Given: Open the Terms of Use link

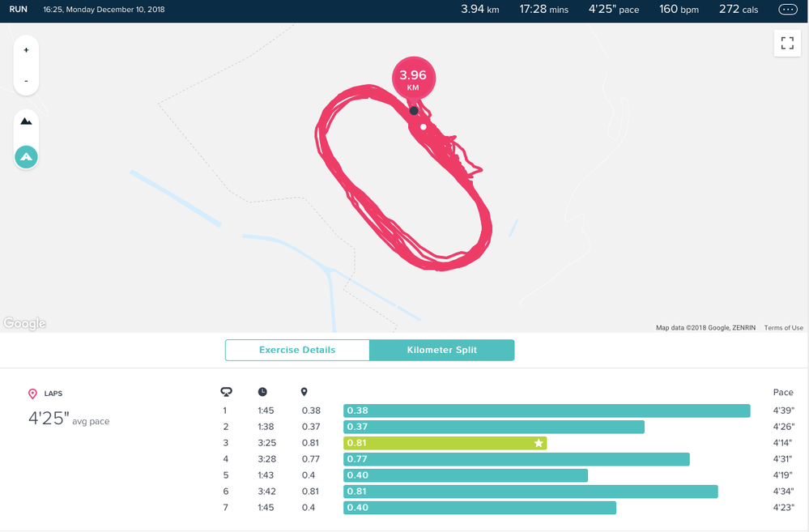Looking at the screenshot, I should [x=783, y=328].
